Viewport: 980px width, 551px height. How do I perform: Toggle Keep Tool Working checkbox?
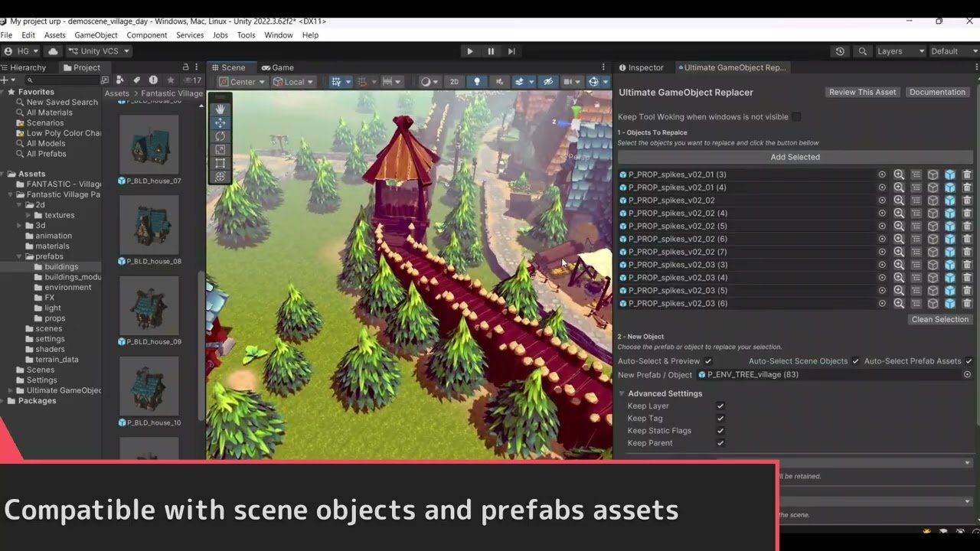[x=796, y=117]
